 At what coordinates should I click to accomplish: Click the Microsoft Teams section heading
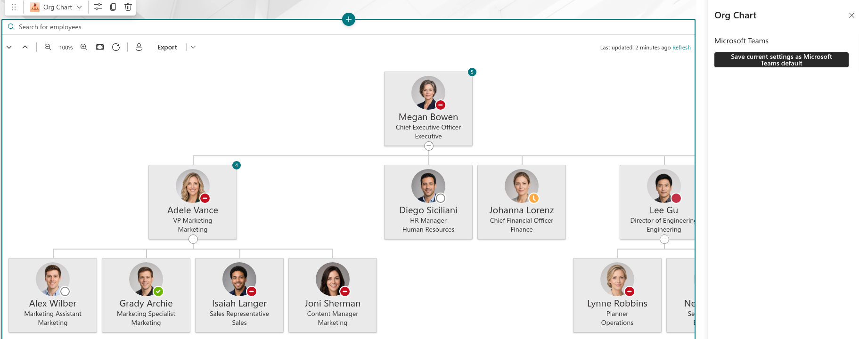741,41
